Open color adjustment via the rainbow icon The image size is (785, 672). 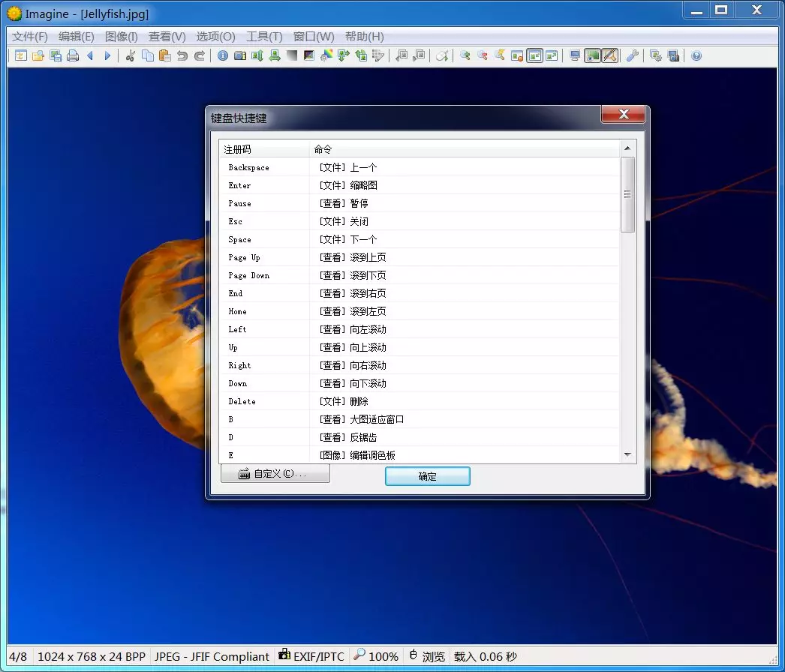click(x=326, y=55)
